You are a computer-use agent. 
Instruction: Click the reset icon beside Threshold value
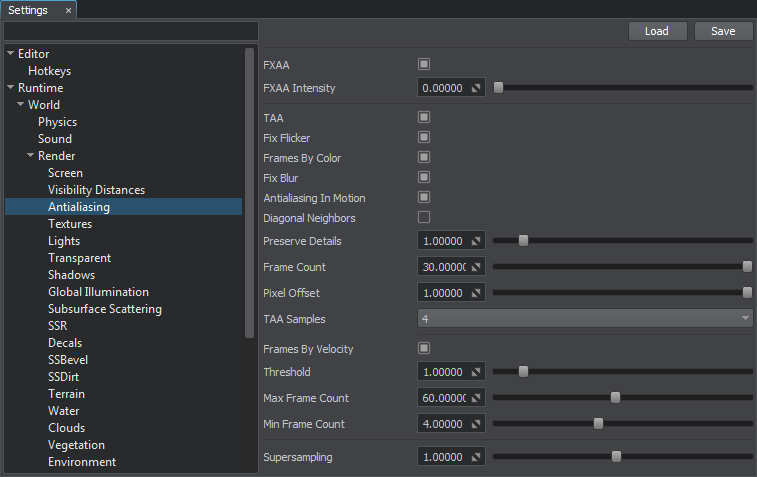pos(476,372)
